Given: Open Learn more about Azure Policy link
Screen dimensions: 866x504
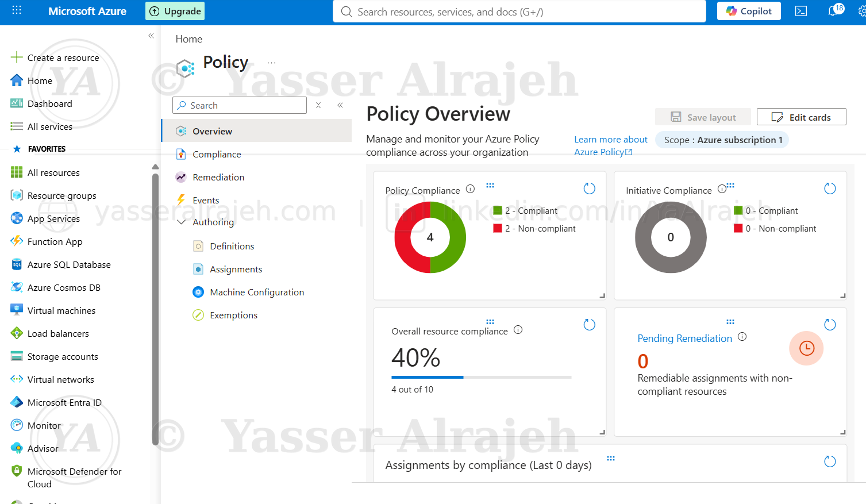Looking at the screenshot, I should pos(610,145).
